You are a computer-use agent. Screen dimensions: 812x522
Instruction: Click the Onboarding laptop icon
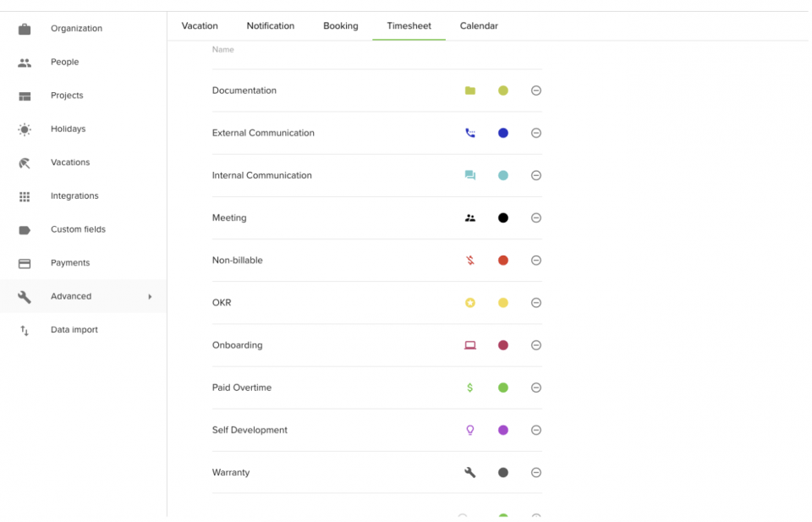click(x=469, y=345)
